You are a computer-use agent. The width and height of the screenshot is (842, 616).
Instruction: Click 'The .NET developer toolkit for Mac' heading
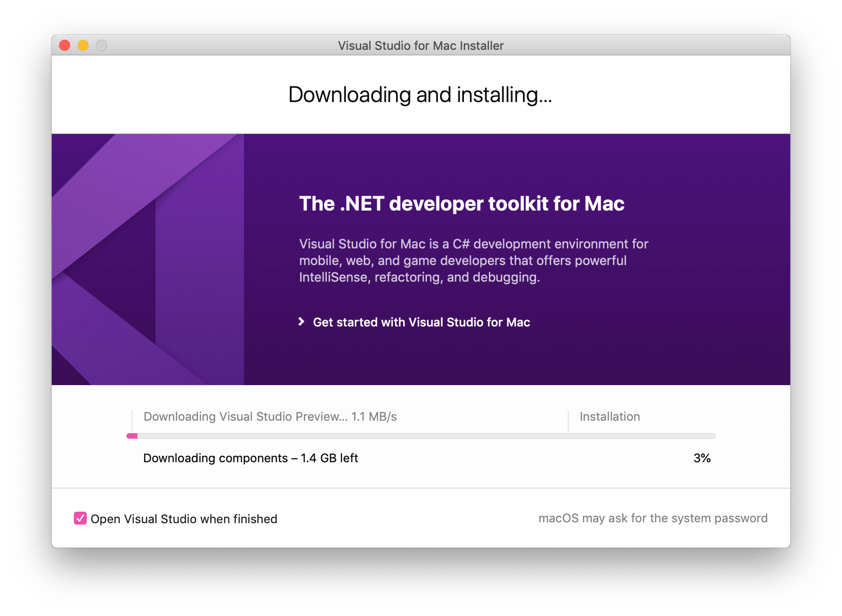[x=462, y=204]
